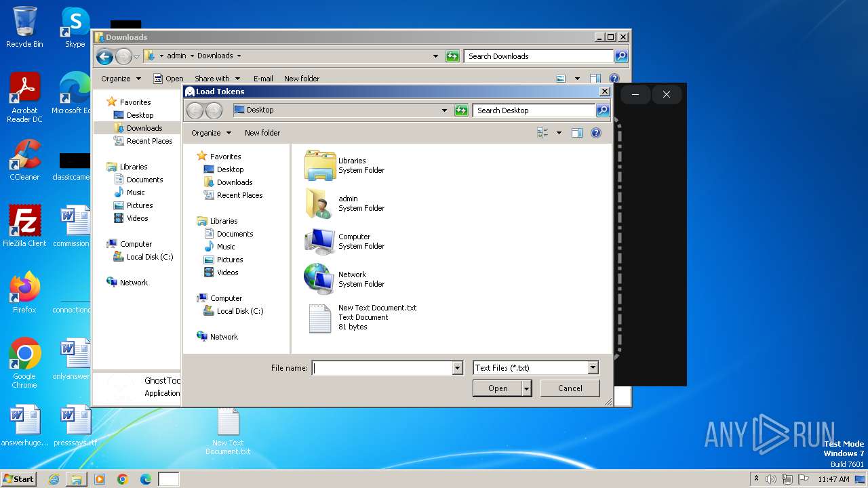This screenshot has width=868, height=488.
Task: Select Network in Load Tokens navigation pane
Action: pos(224,337)
